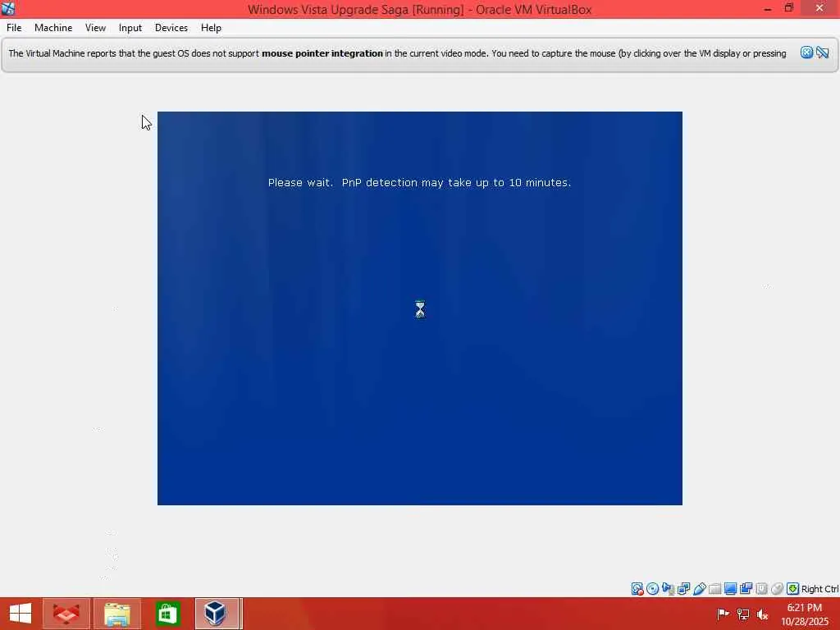
Task: Click the display monitor indicator icon
Action: (x=730, y=589)
